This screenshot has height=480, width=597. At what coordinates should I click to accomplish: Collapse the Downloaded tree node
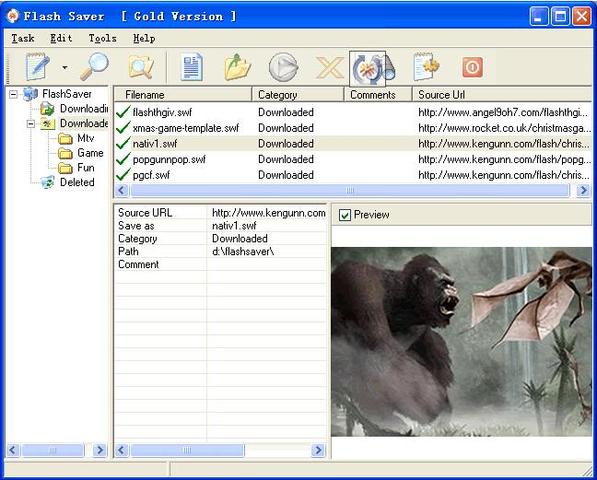pyautogui.click(x=31, y=123)
